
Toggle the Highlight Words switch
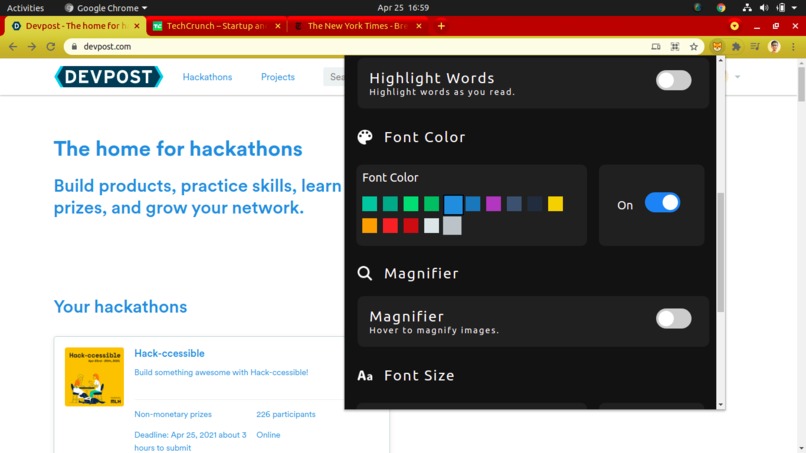pos(673,80)
